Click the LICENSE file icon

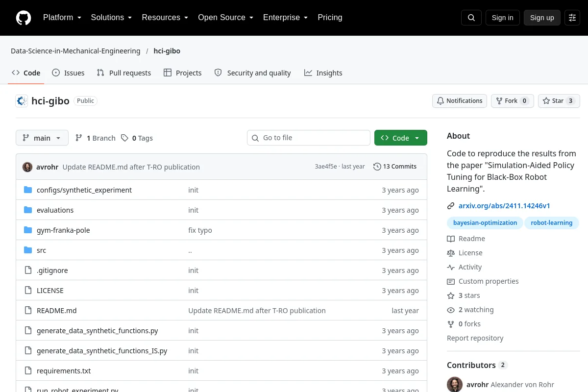pyautogui.click(x=28, y=291)
